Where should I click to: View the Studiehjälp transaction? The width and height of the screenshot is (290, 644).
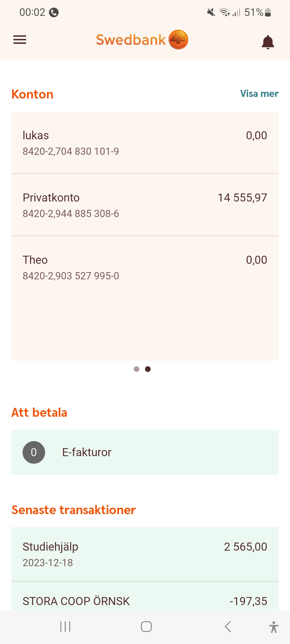pyautogui.click(x=145, y=554)
